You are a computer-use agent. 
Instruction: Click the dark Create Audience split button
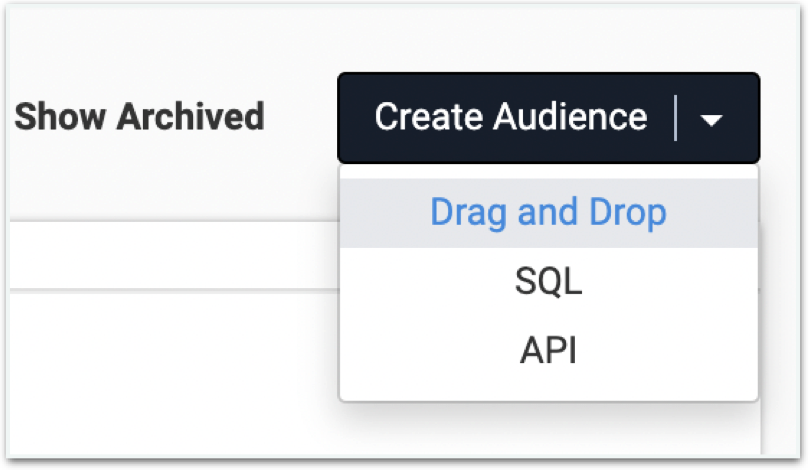pyautogui.click(x=549, y=118)
